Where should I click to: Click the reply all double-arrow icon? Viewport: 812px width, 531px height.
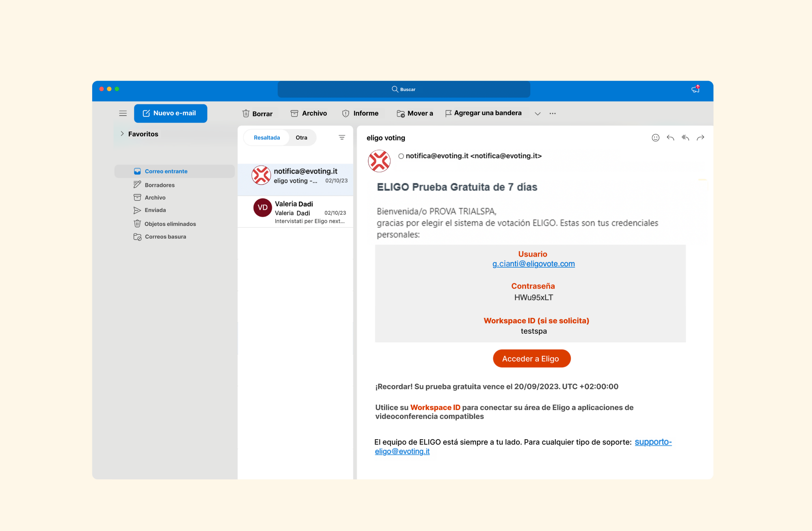(x=685, y=138)
